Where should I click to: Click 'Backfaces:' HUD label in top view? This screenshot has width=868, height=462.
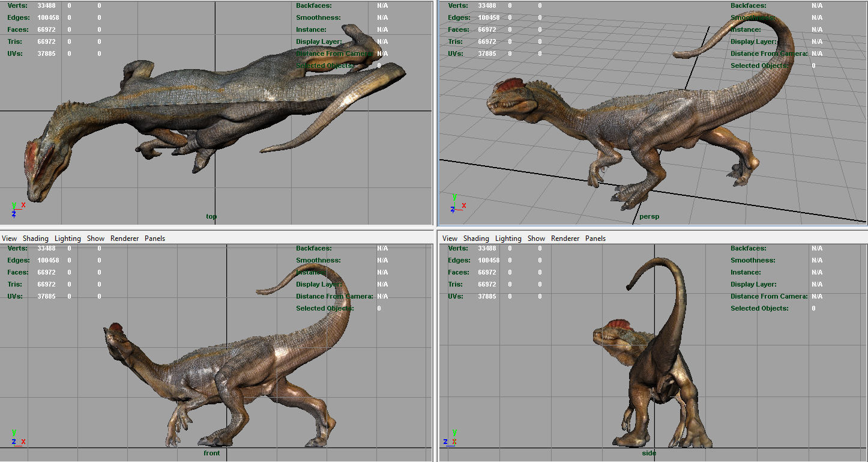click(x=314, y=5)
